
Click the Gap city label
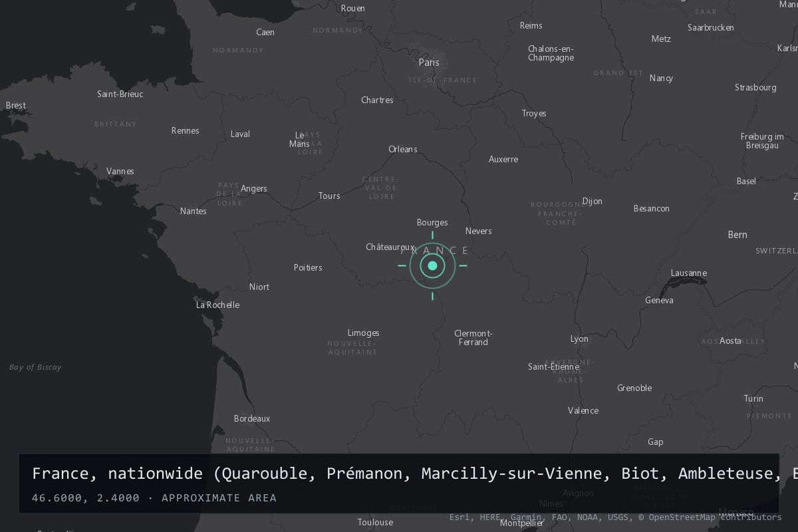pos(655,442)
